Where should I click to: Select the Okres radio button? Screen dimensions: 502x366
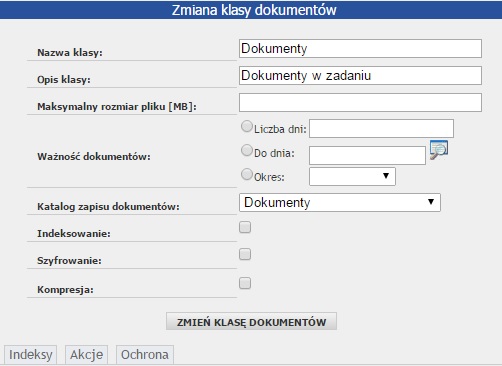click(247, 174)
